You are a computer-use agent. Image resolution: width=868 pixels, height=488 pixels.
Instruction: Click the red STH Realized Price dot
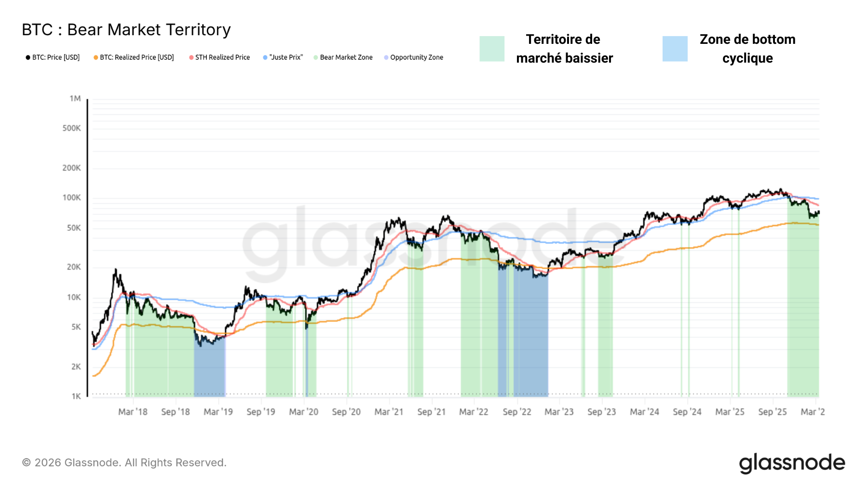click(x=191, y=58)
